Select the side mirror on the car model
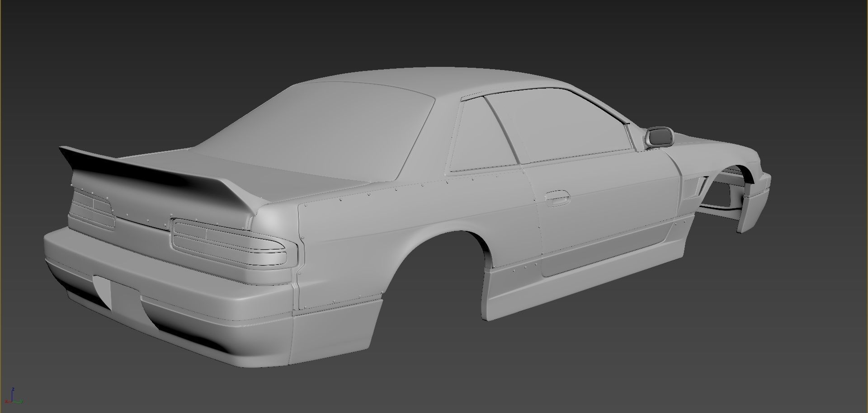The height and width of the screenshot is (413, 868). point(659,137)
